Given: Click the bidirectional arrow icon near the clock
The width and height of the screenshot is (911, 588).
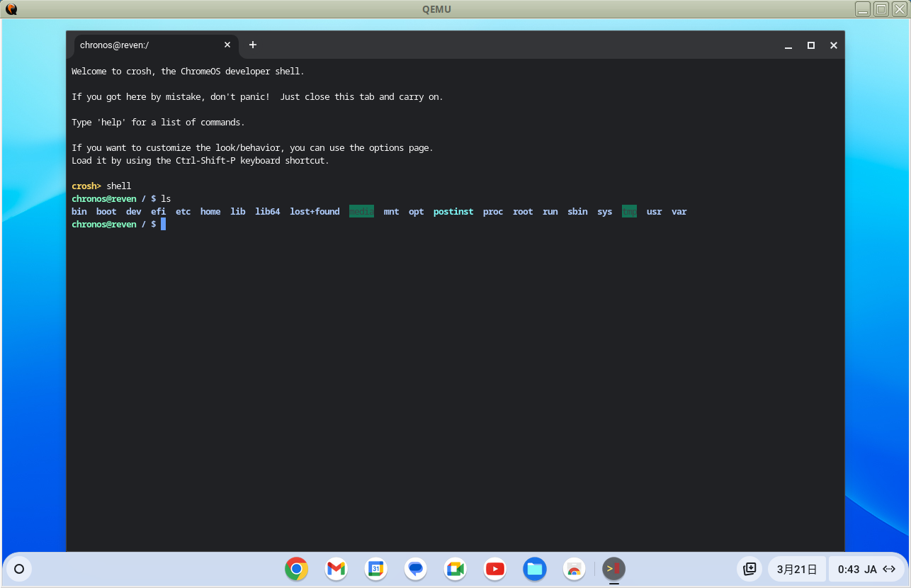Looking at the screenshot, I should (889, 569).
